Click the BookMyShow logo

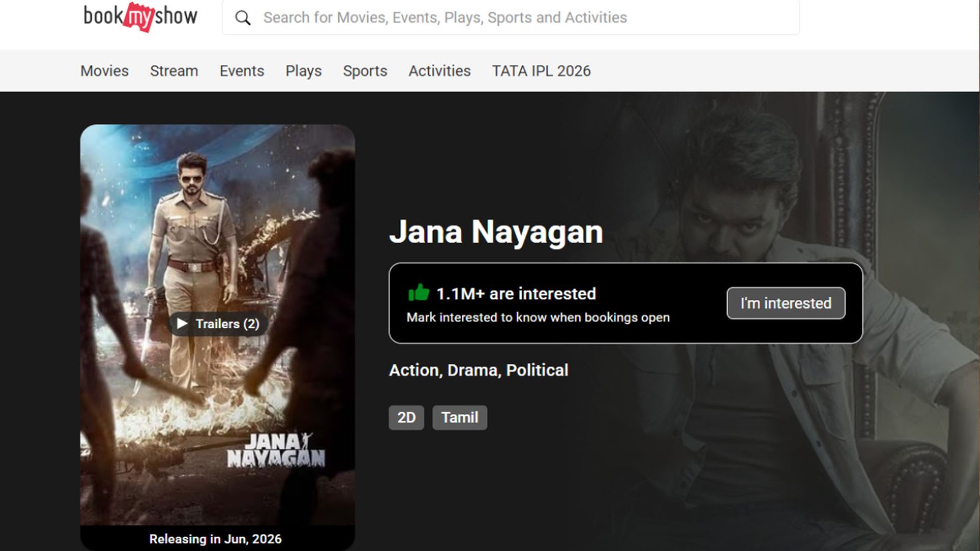[x=140, y=17]
